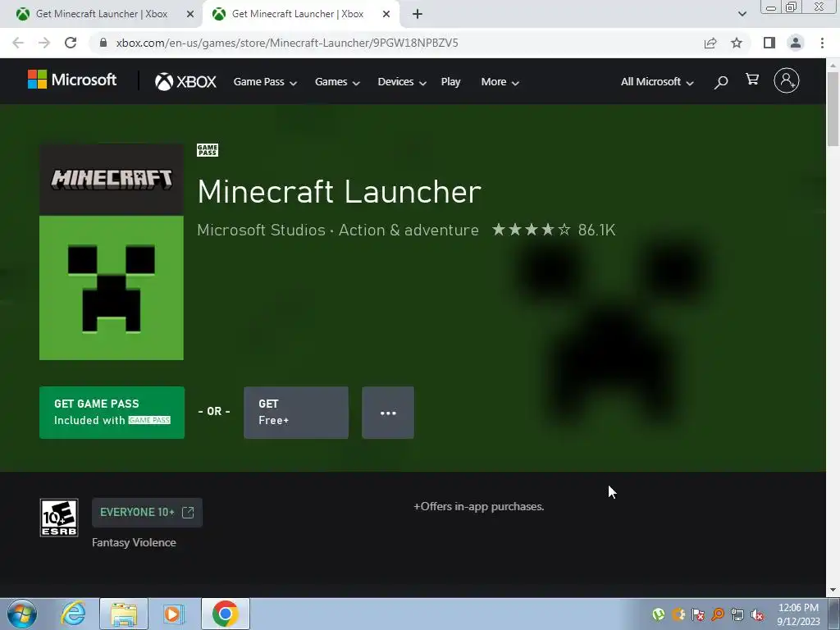
Task: Click the taskbar clock showing 12:06 PM
Action: point(799,614)
